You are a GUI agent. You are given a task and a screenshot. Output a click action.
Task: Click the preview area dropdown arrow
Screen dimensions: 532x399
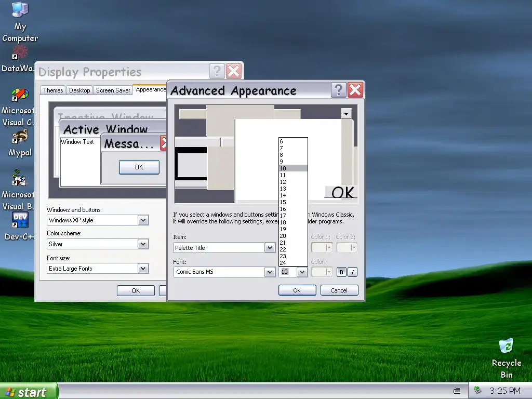click(346, 113)
